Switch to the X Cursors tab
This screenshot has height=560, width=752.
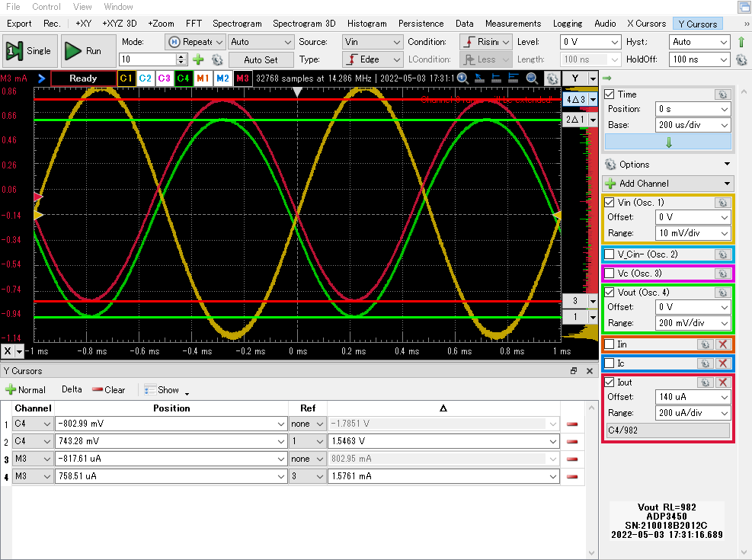[x=647, y=24]
